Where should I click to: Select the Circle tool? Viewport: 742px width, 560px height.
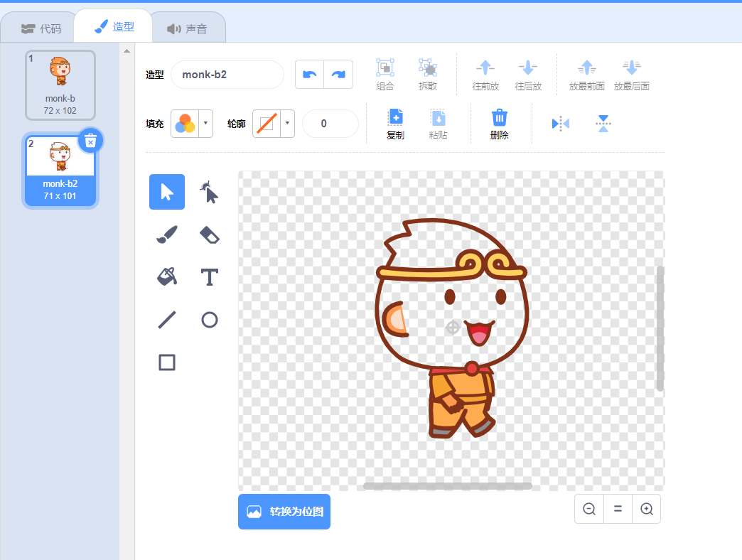click(209, 320)
